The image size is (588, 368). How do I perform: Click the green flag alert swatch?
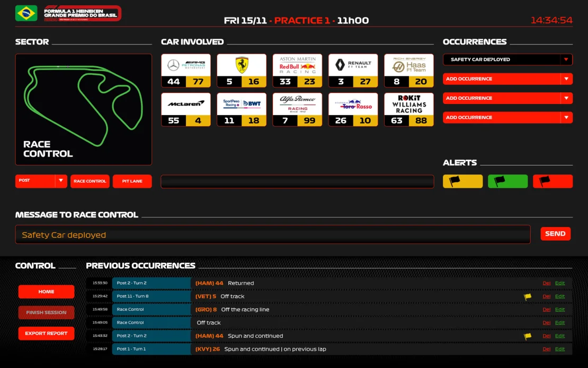(x=507, y=181)
